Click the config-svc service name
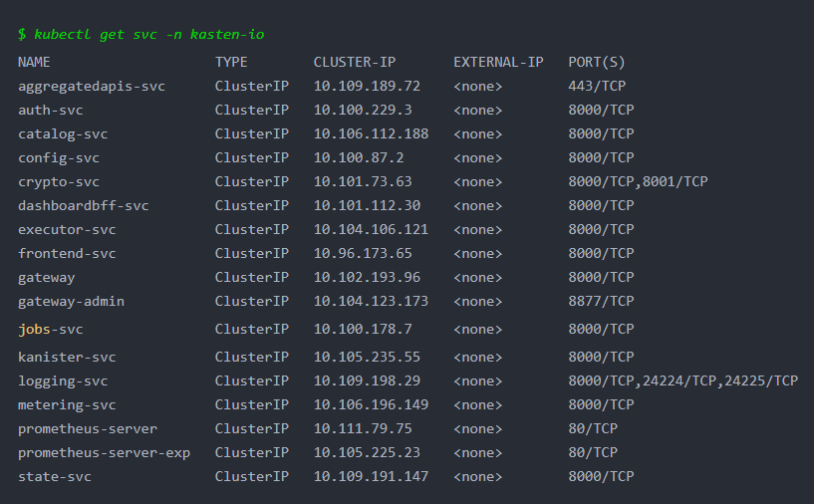This screenshot has width=814, height=504. (59, 158)
